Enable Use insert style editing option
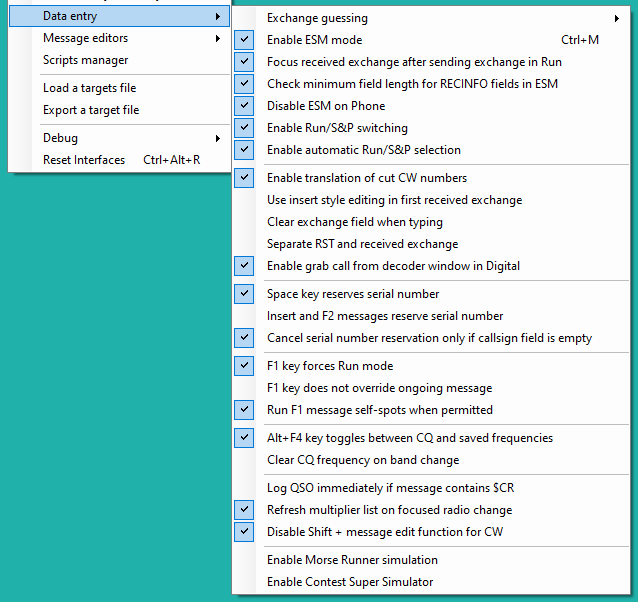This screenshot has height=602, width=638. tap(431, 200)
